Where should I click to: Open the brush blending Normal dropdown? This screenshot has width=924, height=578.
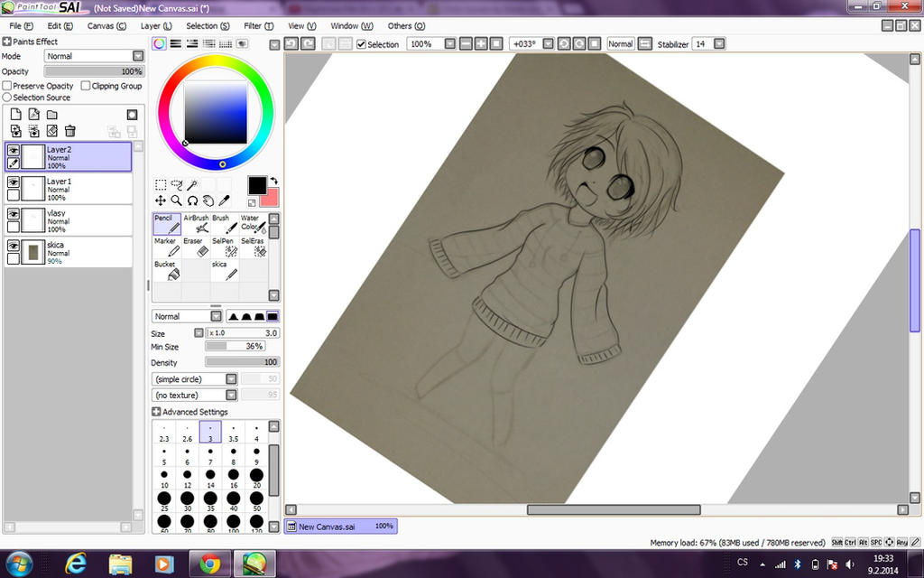click(x=216, y=316)
